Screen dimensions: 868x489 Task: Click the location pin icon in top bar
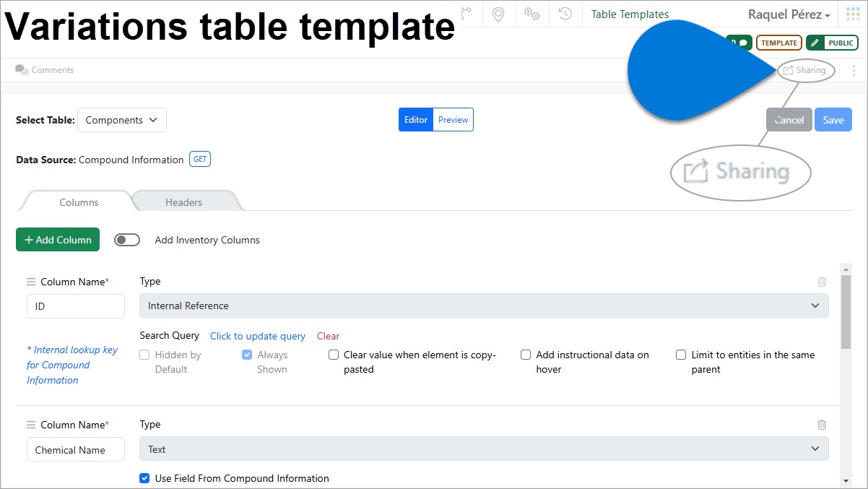tap(498, 14)
